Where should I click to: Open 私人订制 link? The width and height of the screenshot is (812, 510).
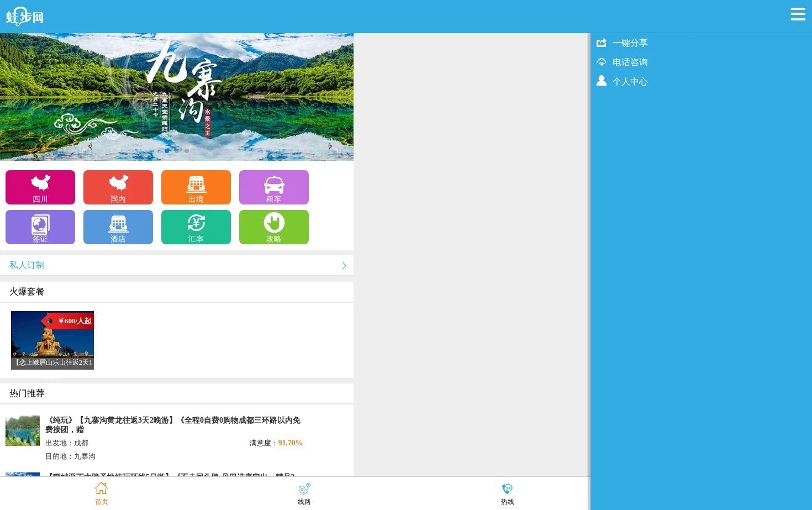coord(27,265)
